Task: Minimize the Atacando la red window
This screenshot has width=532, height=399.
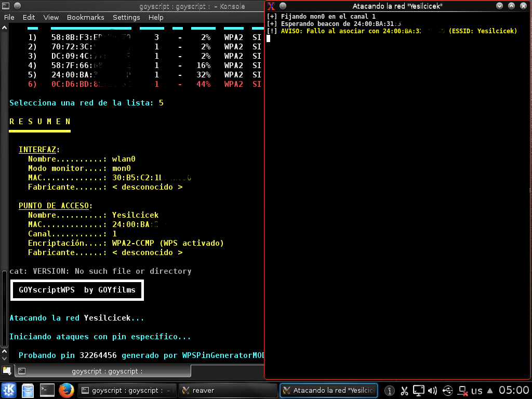Action: coord(499,6)
